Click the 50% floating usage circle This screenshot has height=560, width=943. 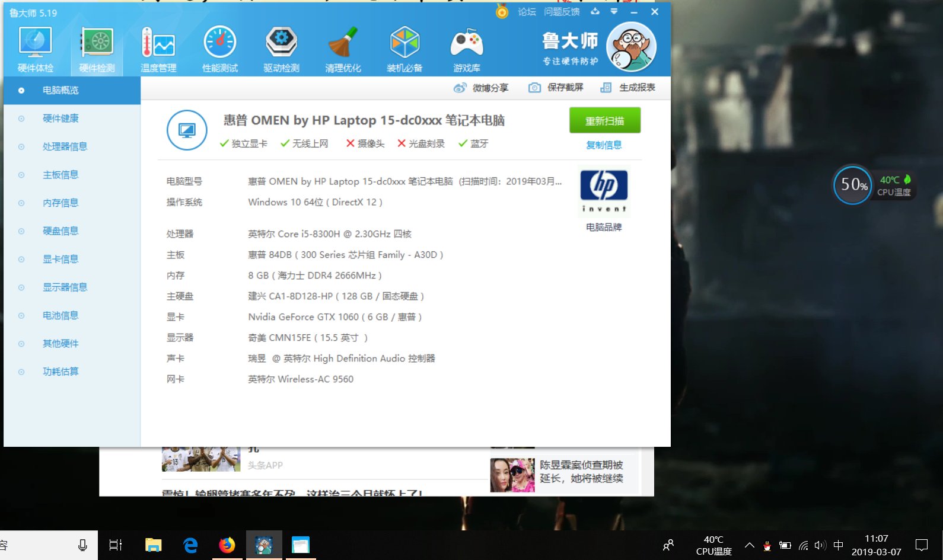(x=853, y=185)
